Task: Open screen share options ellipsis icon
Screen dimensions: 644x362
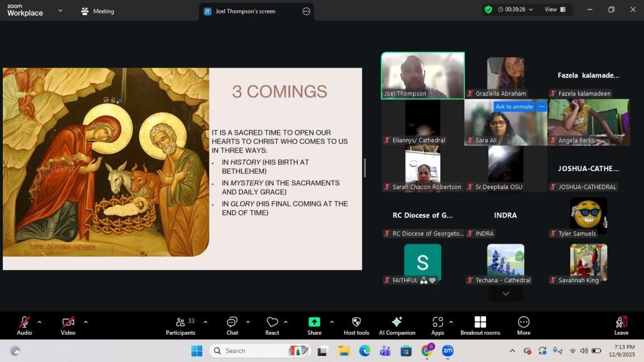Action: (306, 11)
